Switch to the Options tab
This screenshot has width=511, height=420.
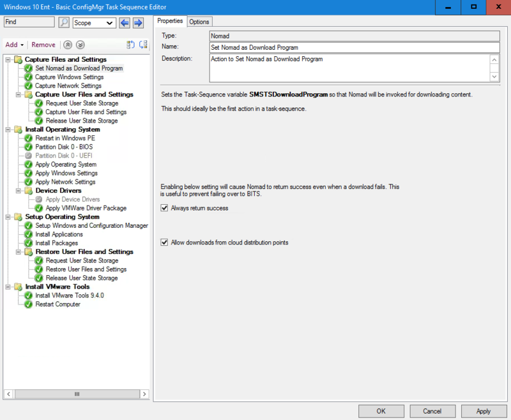[199, 22]
